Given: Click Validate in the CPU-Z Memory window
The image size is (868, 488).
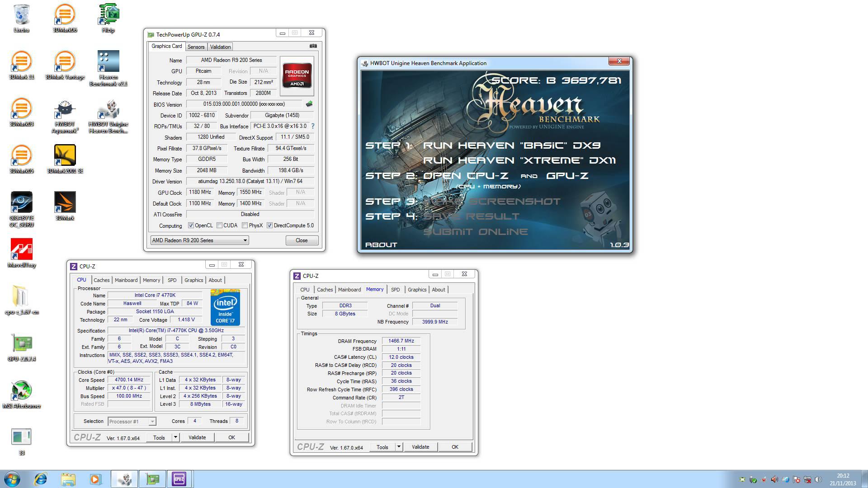Looking at the screenshot, I should (420, 447).
